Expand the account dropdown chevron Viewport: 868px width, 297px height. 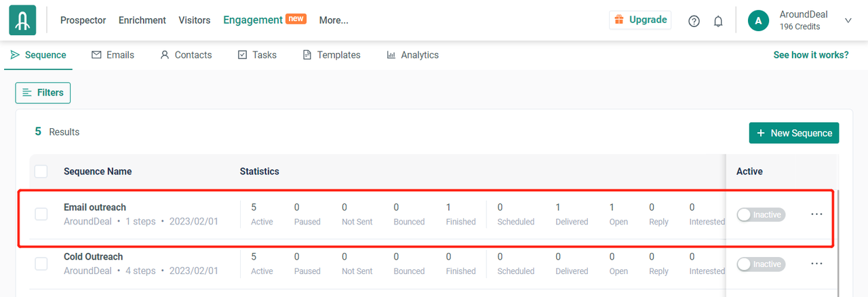[848, 21]
